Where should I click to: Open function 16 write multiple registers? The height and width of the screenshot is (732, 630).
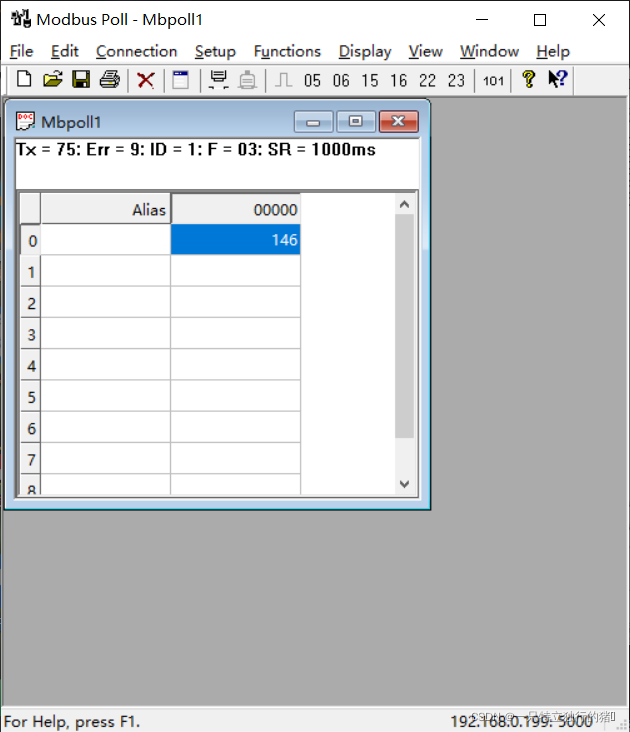(x=399, y=80)
